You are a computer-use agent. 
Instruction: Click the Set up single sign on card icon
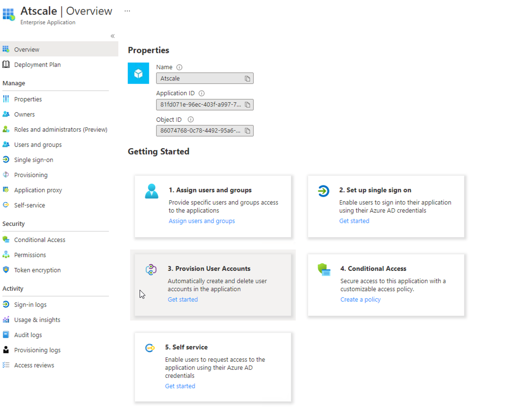(323, 191)
